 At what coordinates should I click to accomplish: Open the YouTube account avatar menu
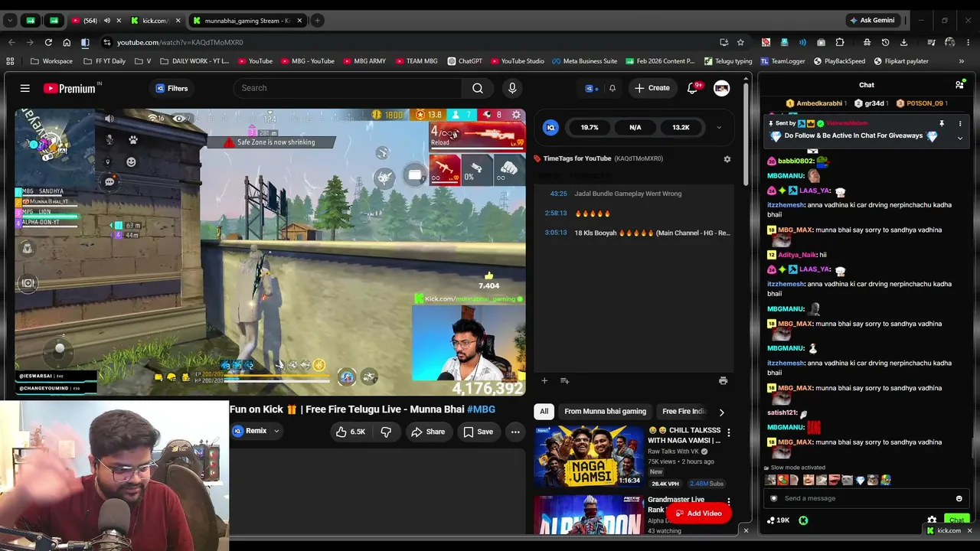721,88
